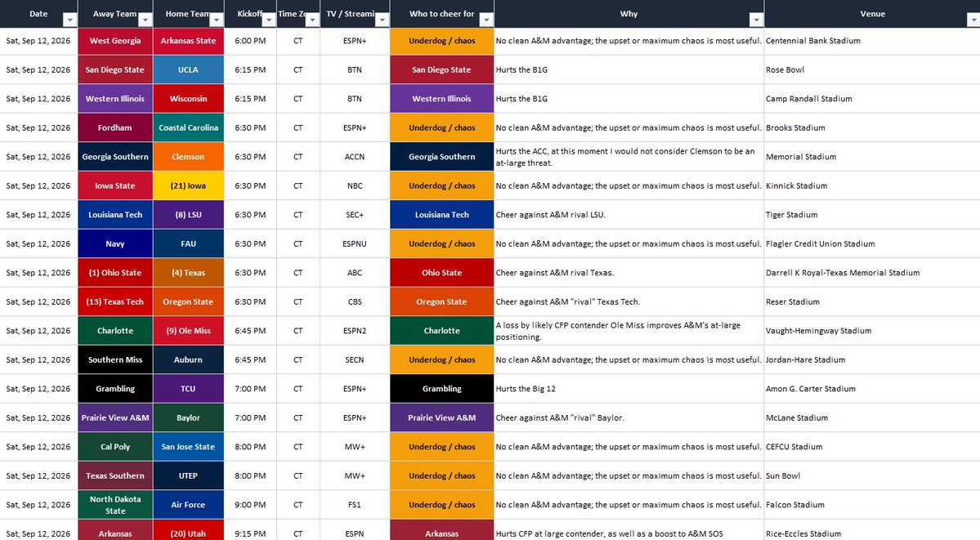Screen dimensions: 980x540
Task: Open the TV / Streaming filter dropdown
Action: 382,20
